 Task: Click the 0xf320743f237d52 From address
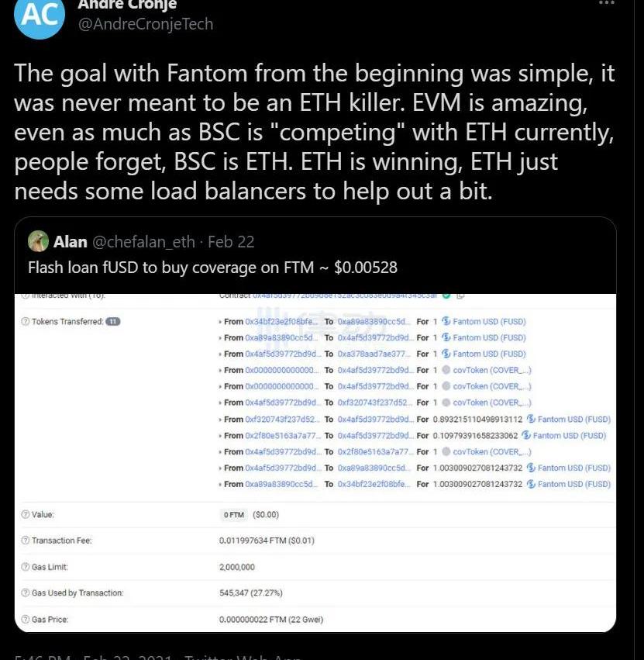(x=281, y=419)
